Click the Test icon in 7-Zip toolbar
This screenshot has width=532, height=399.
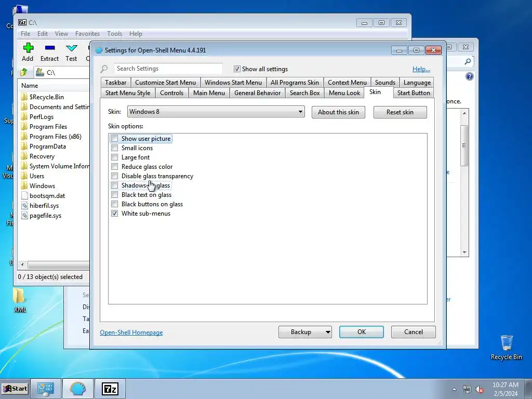[x=71, y=48]
